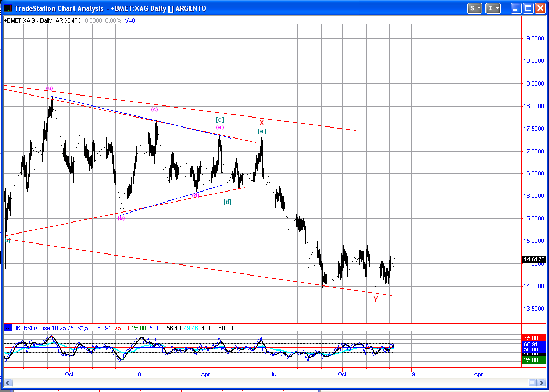
Task: Click the pink '(e)' wave label
Action: pos(220,127)
